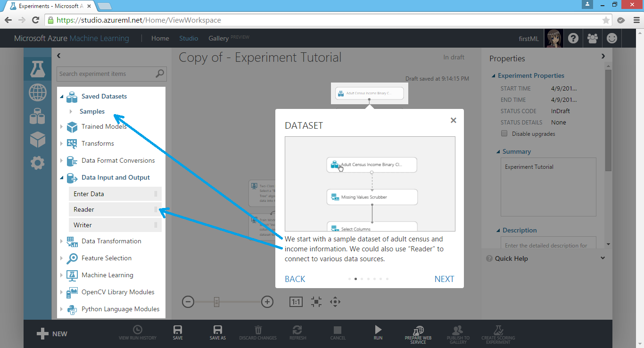Click the zoom slider handle
Viewport: 644px width, 348px height.
pyautogui.click(x=216, y=302)
